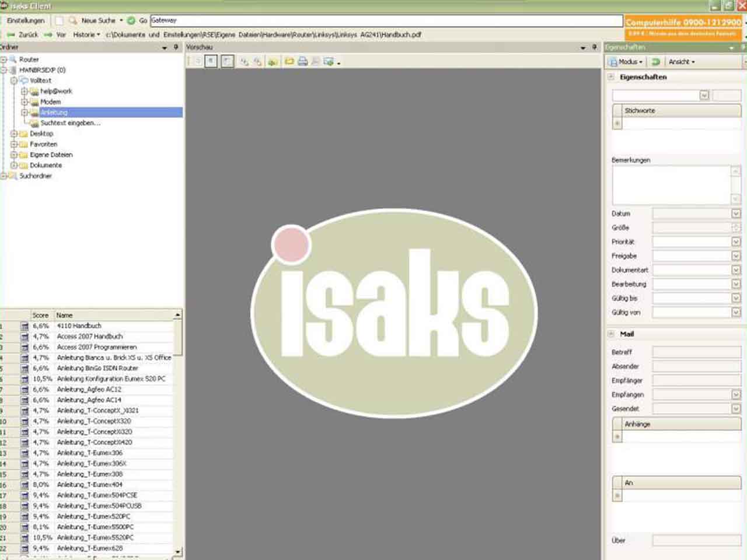Select the 4110 Handbuch result

tap(79, 326)
